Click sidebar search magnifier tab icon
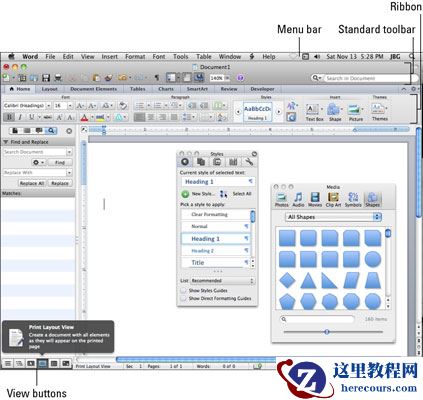The height and width of the screenshot is (400, 423). (51, 131)
